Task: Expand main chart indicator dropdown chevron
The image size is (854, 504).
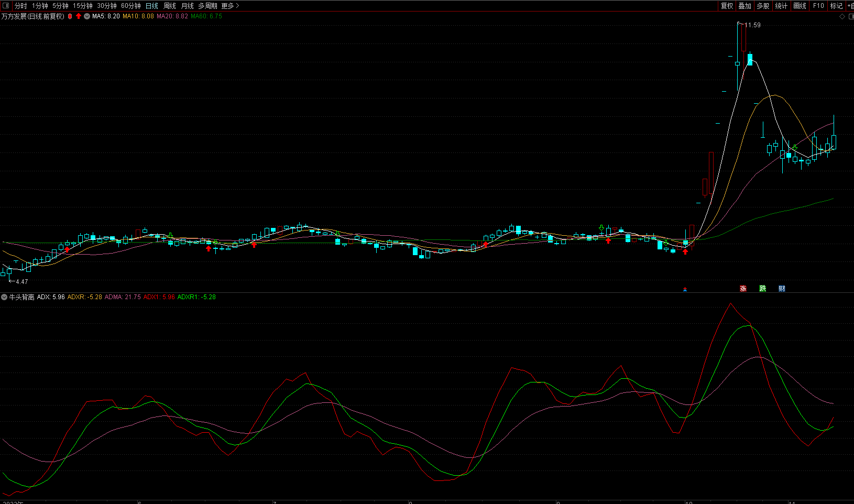Action: click(x=87, y=16)
